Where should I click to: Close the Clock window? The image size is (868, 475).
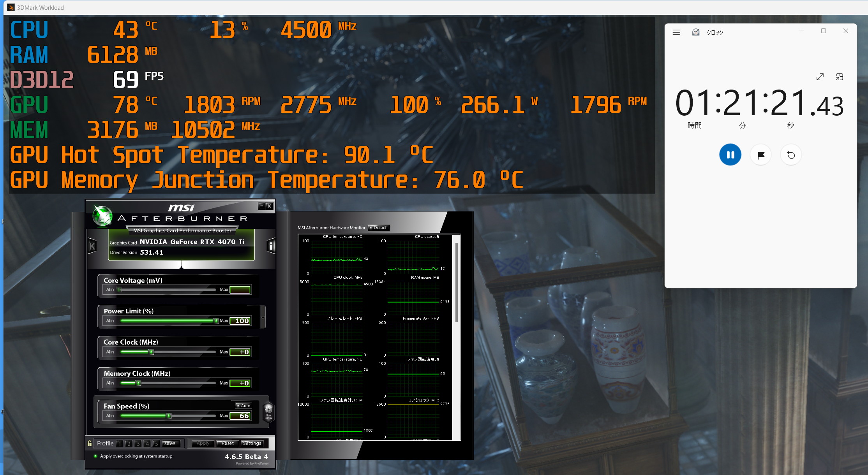tap(846, 31)
